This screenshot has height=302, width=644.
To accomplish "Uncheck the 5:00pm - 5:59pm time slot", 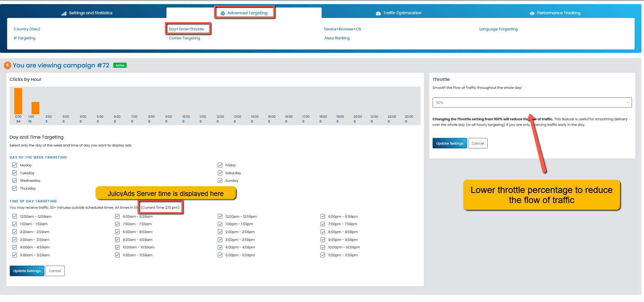I will (x=220, y=255).
